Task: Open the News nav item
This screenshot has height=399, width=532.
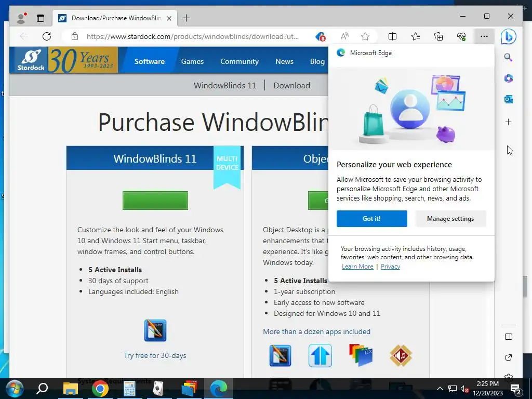Action: tap(284, 61)
